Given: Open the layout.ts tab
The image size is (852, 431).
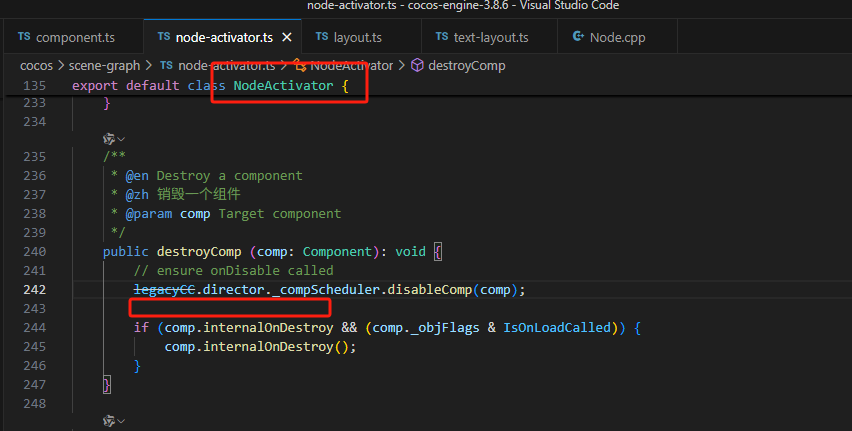Looking at the screenshot, I should (x=361, y=37).
